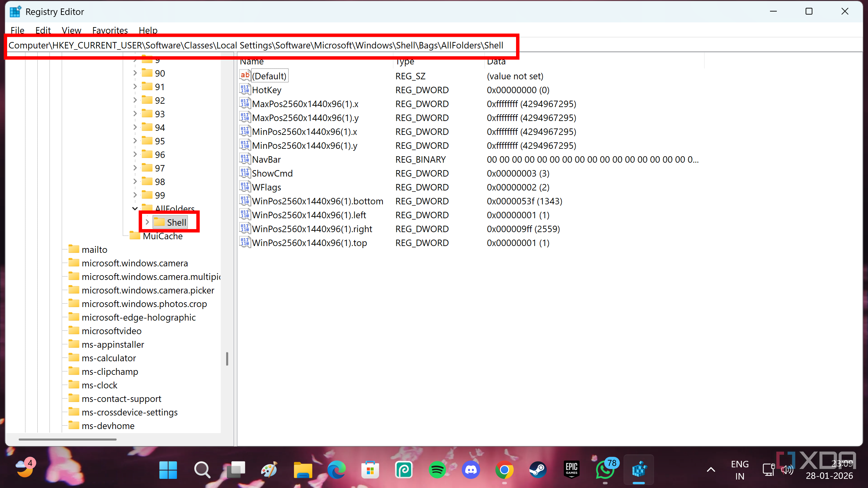The height and width of the screenshot is (488, 868).
Task: Select WinPos2560x1440x96(1).top value
Action: (309, 243)
